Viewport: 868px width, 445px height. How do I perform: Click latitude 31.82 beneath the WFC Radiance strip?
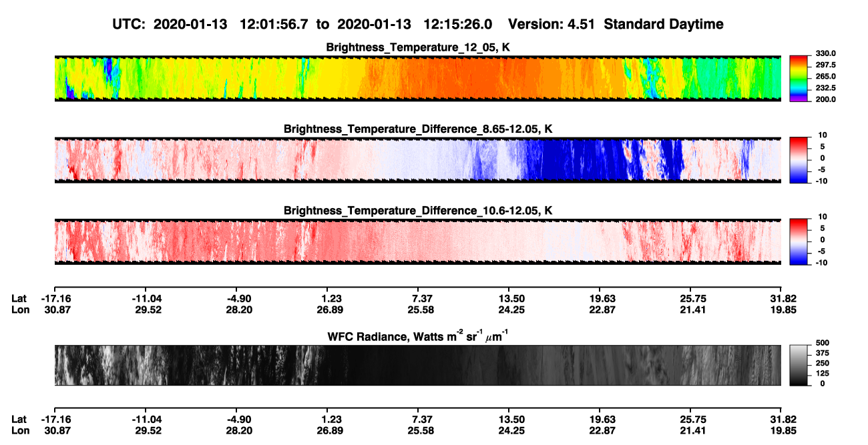tap(784, 420)
